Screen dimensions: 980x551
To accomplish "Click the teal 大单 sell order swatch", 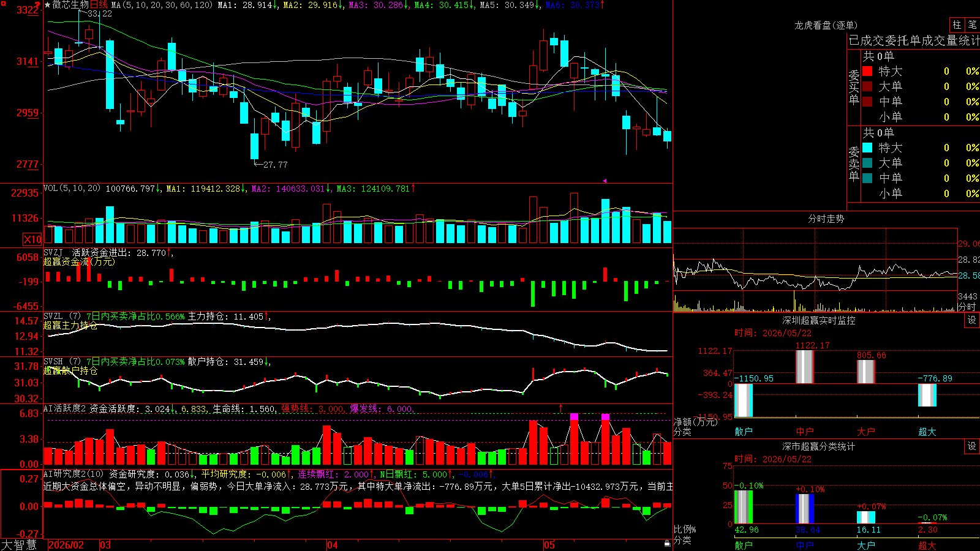I will pyautogui.click(x=867, y=163).
